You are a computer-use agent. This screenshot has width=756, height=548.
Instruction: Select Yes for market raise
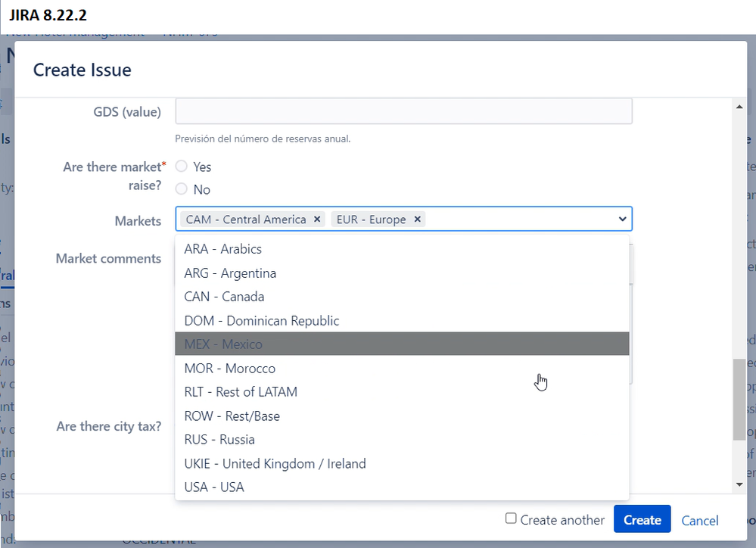point(182,167)
